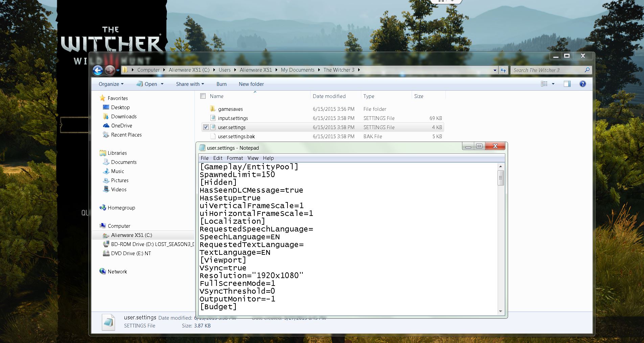Image resolution: width=644 pixels, height=343 pixels.
Task: Select Favorites in navigation pane
Action: 117,98
